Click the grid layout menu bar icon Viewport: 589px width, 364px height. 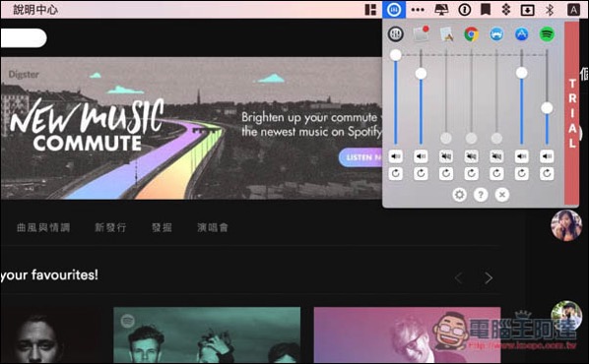pyautogui.click(x=370, y=10)
